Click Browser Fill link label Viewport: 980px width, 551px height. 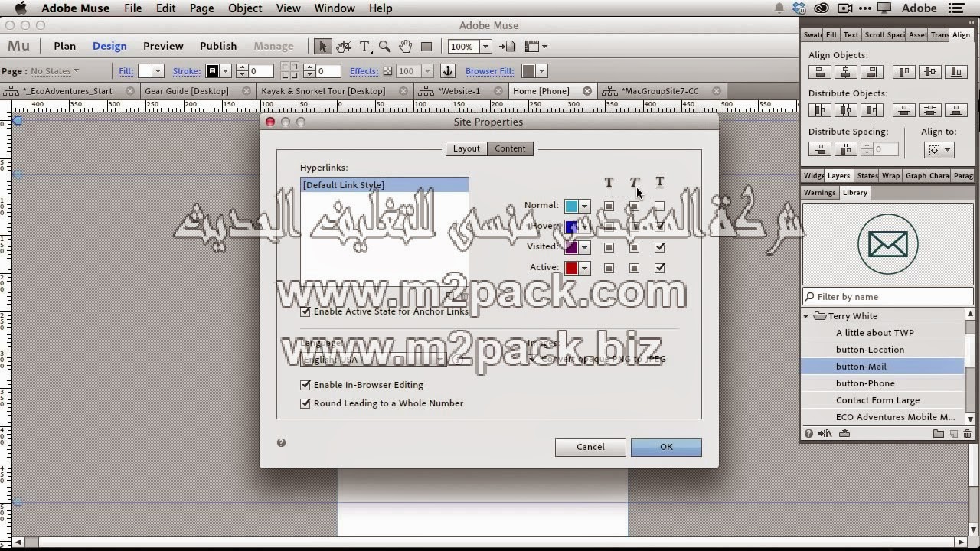click(x=489, y=71)
